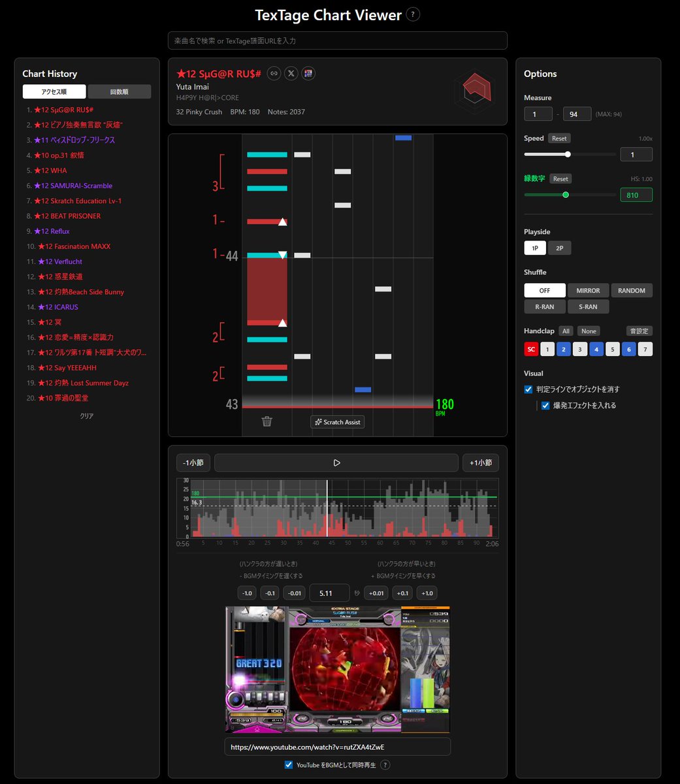Screen dimensions: 680x784
Task: Click the trash can icon under the chart
Action: pos(267,421)
